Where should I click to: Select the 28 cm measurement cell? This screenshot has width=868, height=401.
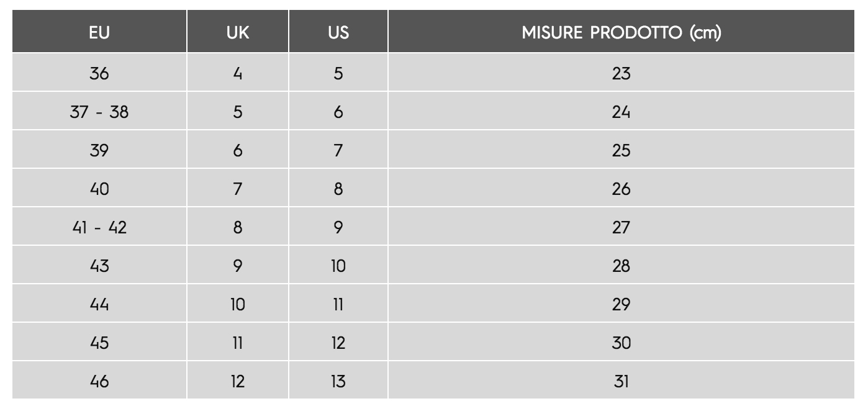[622, 266]
